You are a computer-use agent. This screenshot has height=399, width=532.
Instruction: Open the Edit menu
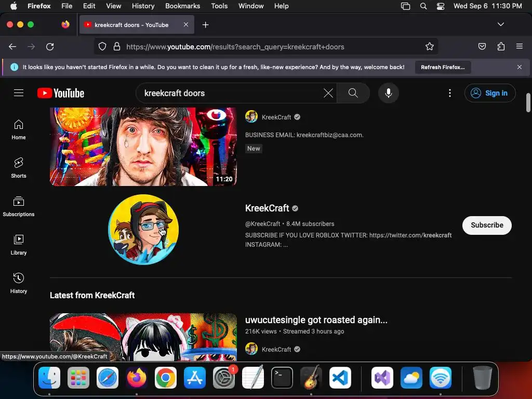(89, 6)
